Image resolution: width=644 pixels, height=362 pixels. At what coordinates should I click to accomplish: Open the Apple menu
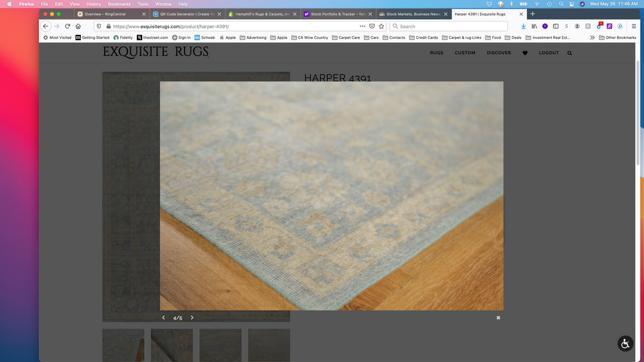pyautogui.click(x=10, y=4)
